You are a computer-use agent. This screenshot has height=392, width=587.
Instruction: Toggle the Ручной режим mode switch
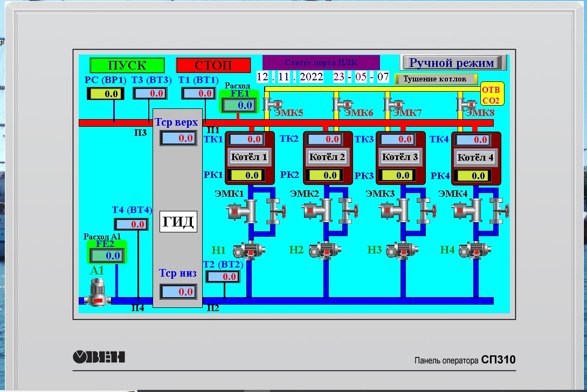(x=453, y=63)
